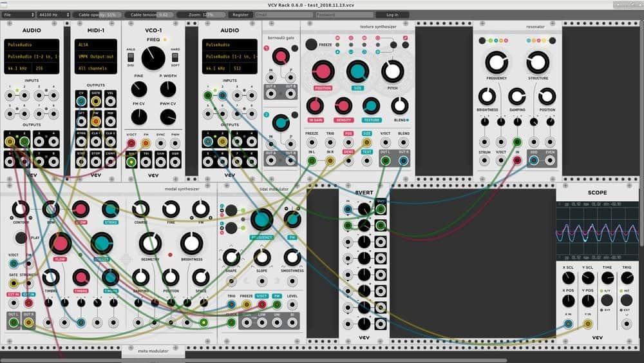Focus the Password input field

344,15
